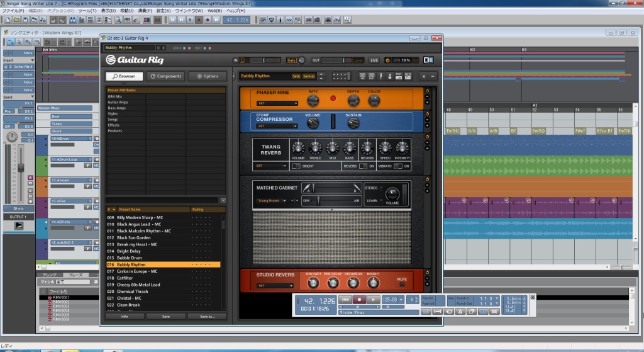
Task: Click the New file icon in main toolbar
Action: click(x=8, y=20)
